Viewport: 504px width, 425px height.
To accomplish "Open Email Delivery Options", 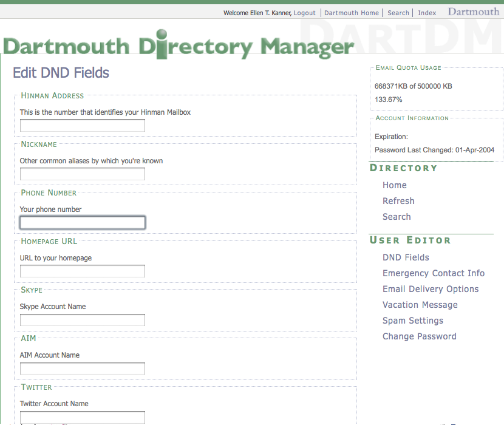I will tap(431, 289).
